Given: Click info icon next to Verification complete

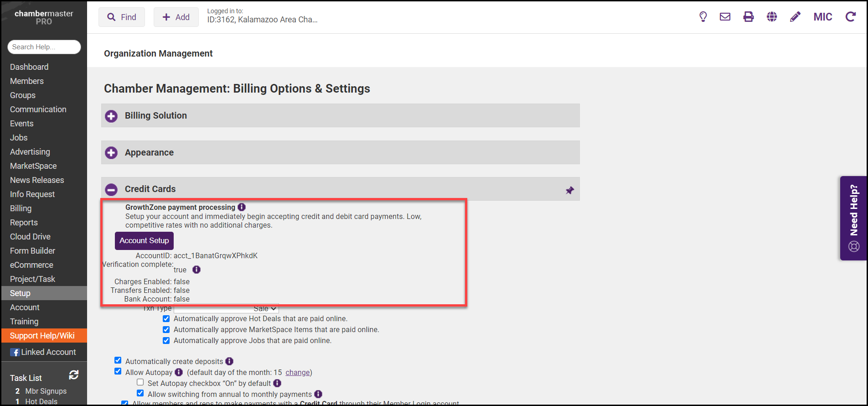Looking at the screenshot, I should 196,270.
